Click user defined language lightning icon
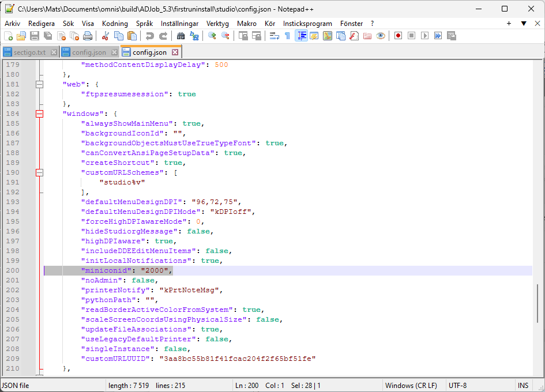545x392 pixels. (x=314, y=36)
